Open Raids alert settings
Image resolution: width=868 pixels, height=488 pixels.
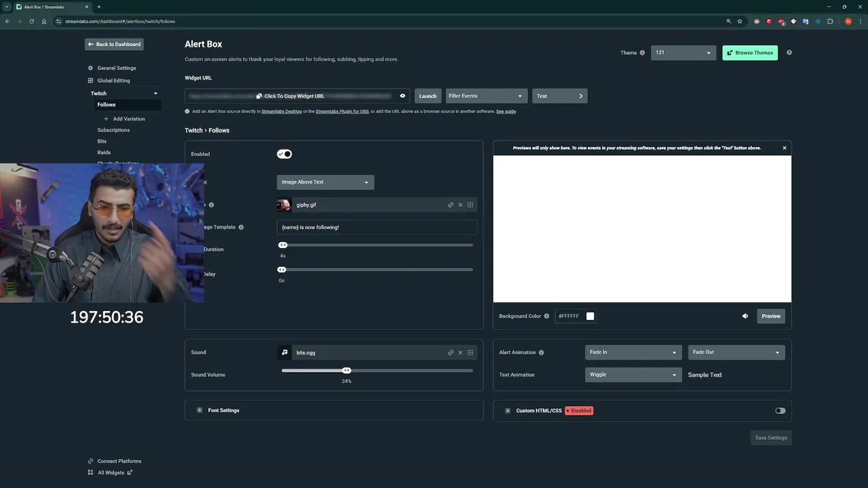click(104, 152)
